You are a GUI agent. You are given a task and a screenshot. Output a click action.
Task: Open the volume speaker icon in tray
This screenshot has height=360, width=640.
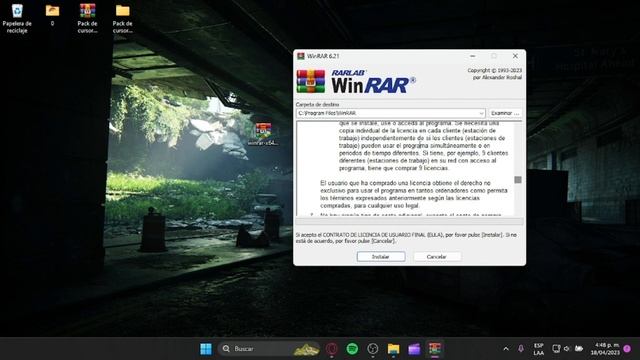[567, 349]
